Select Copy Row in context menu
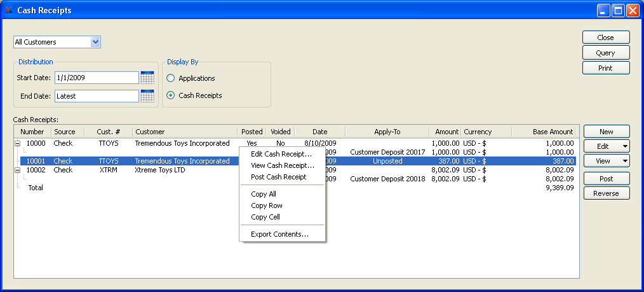Screen dimensions: 644x292 tap(267, 205)
